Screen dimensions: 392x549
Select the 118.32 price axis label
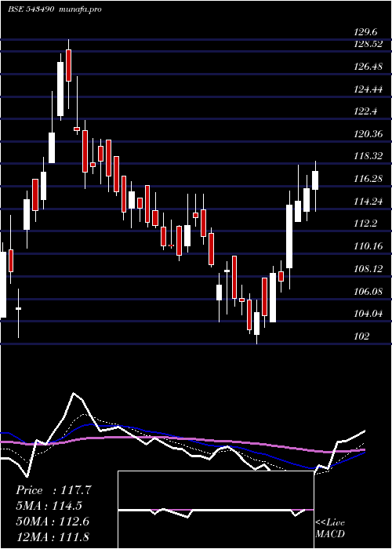(368, 157)
